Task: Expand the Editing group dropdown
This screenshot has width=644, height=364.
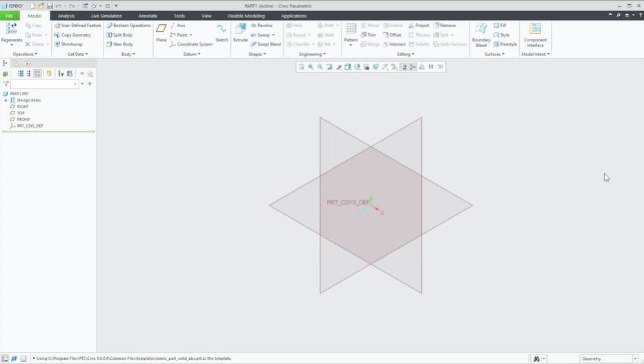Action: (x=405, y=55)
